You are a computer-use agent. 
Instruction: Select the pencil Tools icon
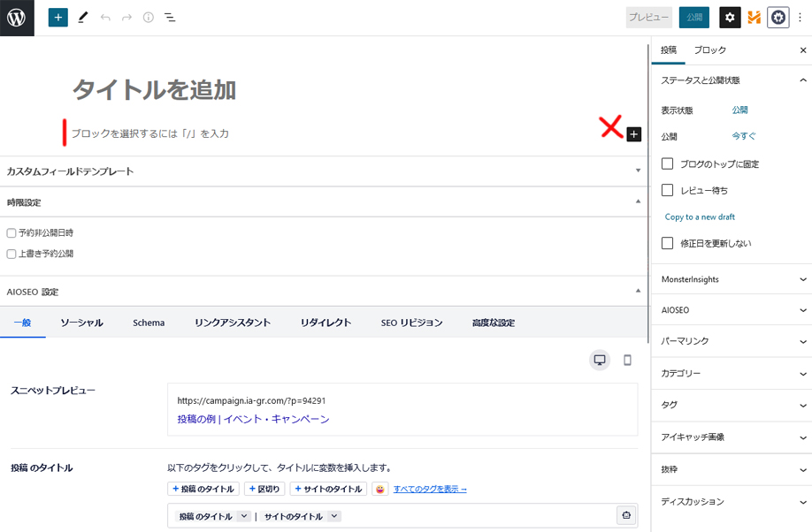[83, 17]
